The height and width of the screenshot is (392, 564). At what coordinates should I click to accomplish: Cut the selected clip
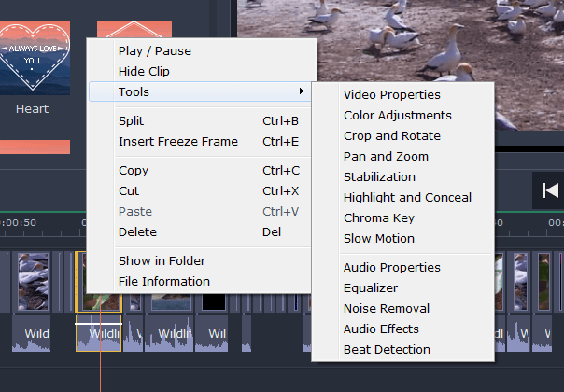[x=129, y=190]
